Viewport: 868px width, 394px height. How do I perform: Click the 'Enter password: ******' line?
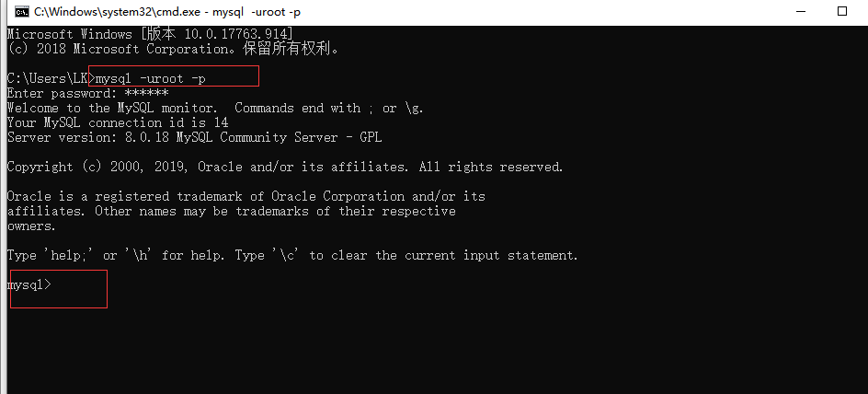(87, 93)
